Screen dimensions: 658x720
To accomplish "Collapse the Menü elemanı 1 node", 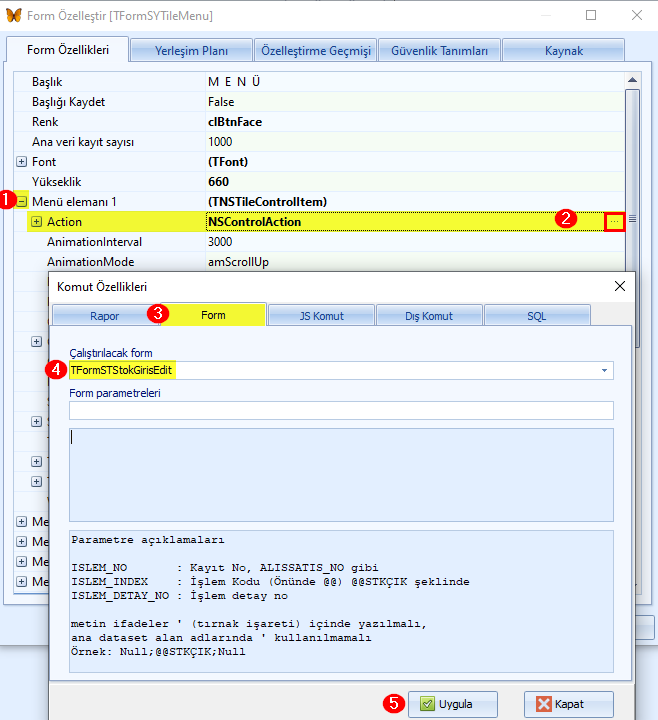I will coord(22,202).
